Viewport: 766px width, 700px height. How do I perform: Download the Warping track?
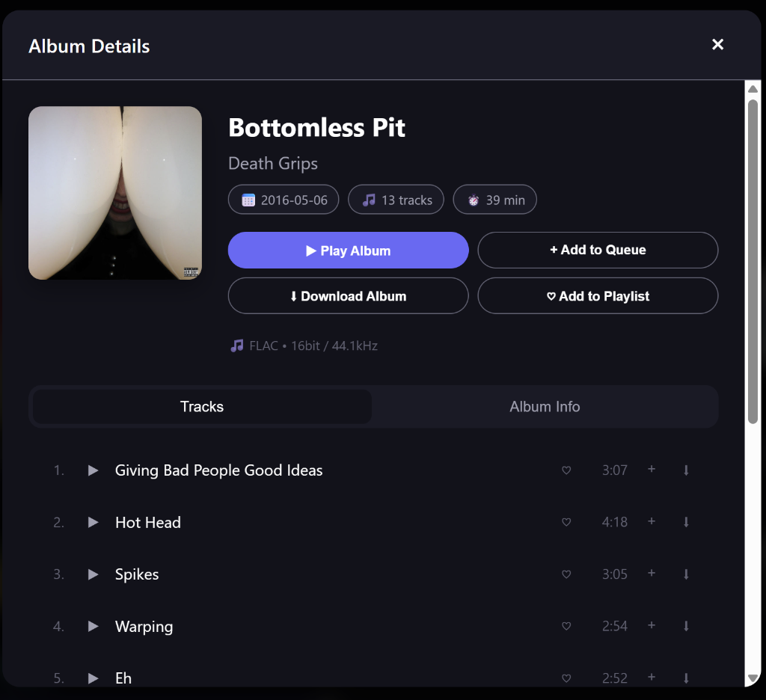tap(686, 626)
